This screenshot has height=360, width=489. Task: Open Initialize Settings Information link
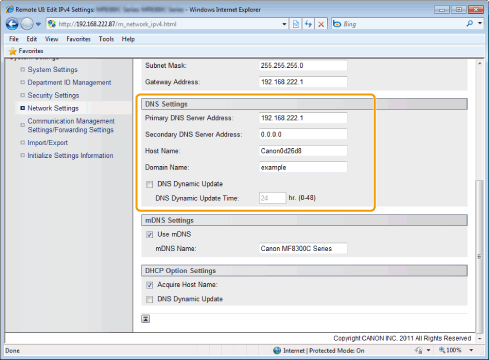click(70, 155)
